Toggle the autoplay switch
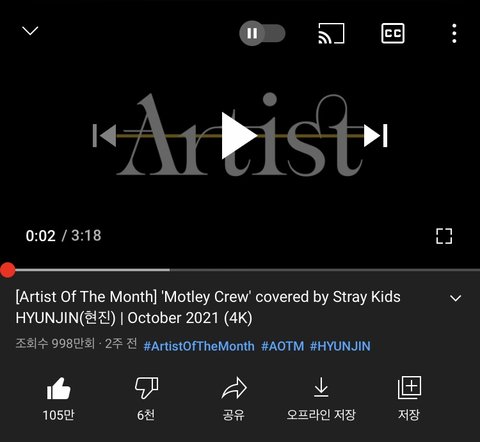480x442 pixels. 262,33
